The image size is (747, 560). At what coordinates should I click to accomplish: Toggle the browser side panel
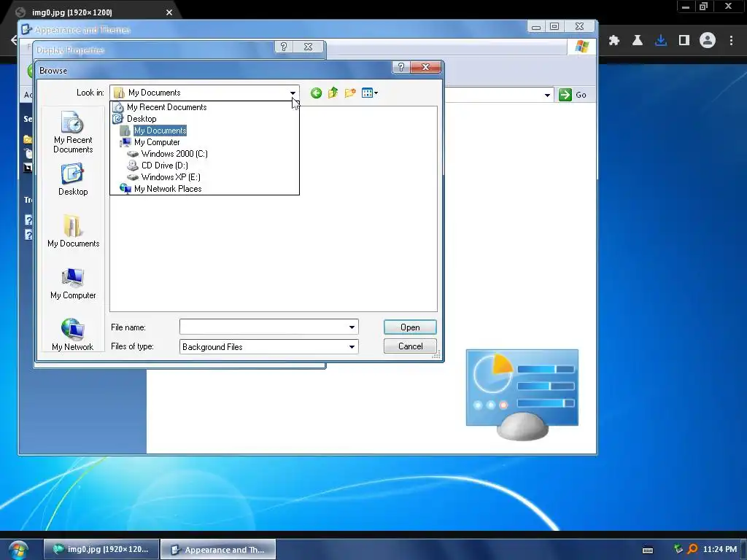click(x=684, y=41)
